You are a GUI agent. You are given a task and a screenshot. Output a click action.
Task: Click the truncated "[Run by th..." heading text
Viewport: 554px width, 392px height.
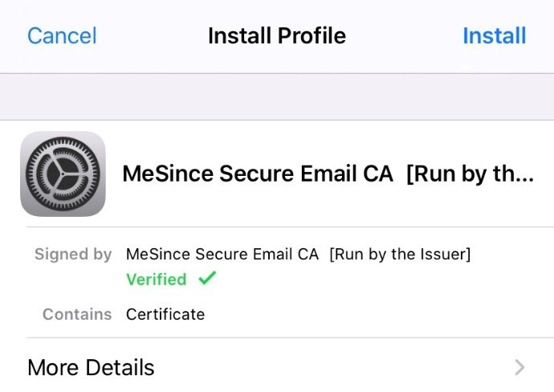pyautogui.click(x=470, y=174)
